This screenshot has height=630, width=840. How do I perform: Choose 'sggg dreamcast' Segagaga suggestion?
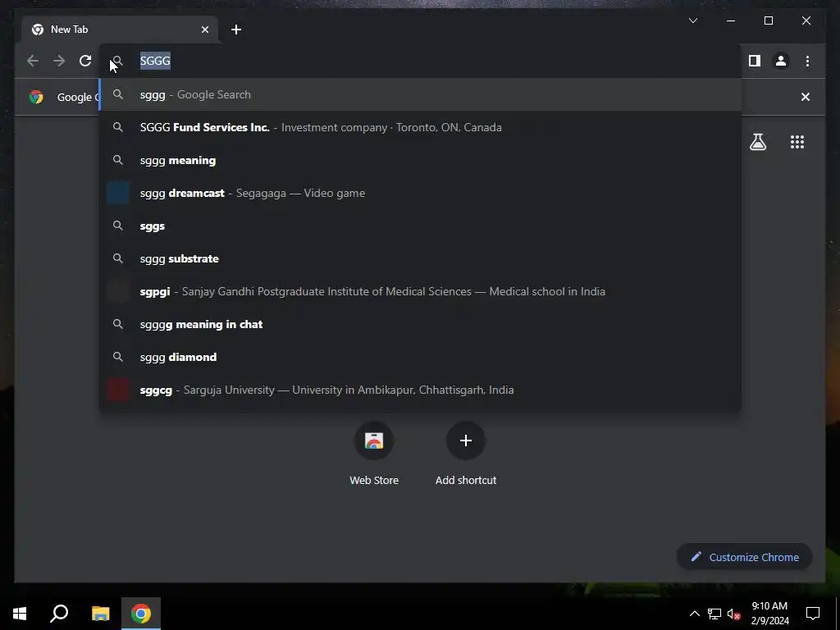(x=421, y=193)
